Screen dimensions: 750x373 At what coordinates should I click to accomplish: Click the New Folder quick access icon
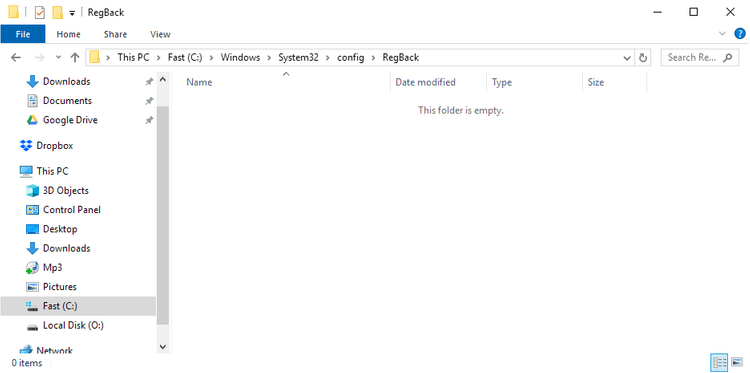pyautogui.click(x=58, y=12)
